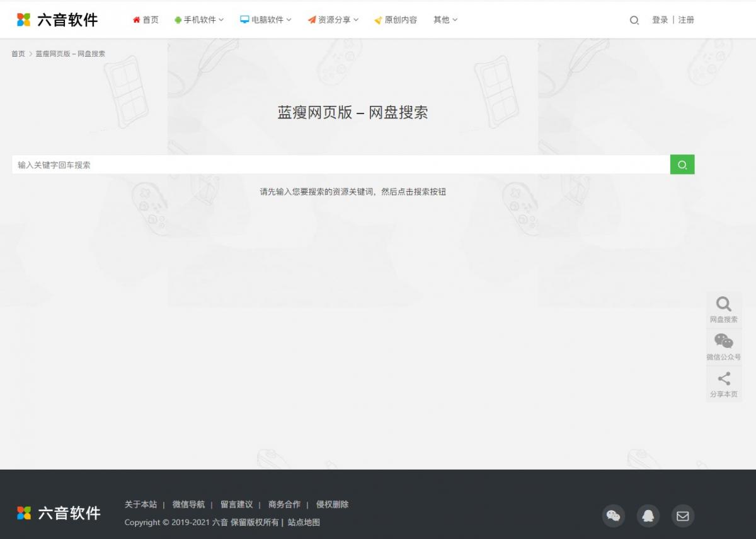Open the header search magnifier icon
Viewport: 756px width, 539px height.
(x=634, y=20)
